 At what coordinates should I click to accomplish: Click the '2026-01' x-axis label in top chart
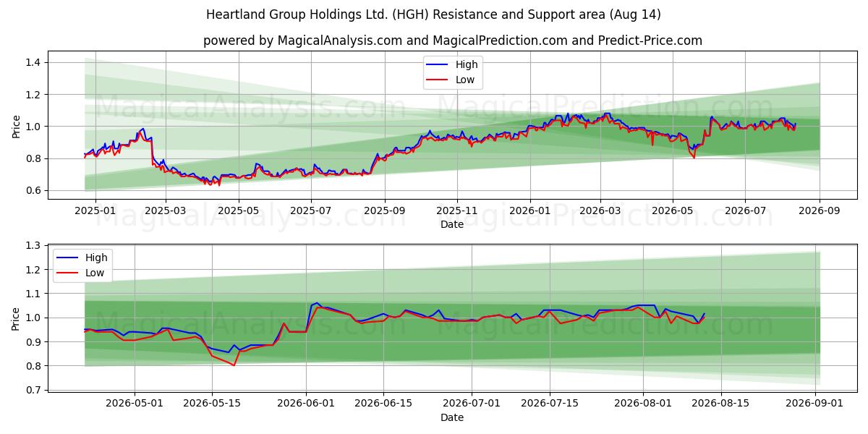[529, 210]
